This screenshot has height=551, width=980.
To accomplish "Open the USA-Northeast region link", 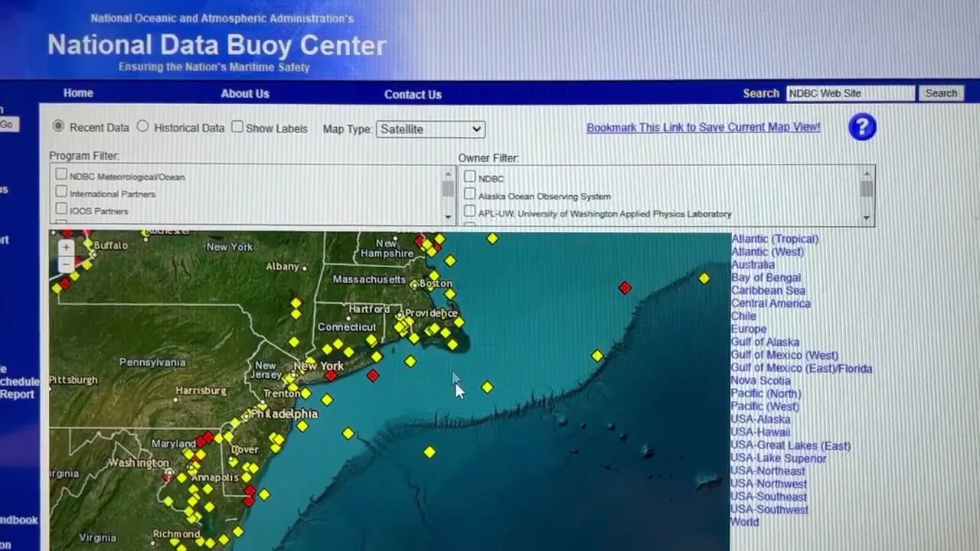I will pyautogui.click(x=768, y=471).
